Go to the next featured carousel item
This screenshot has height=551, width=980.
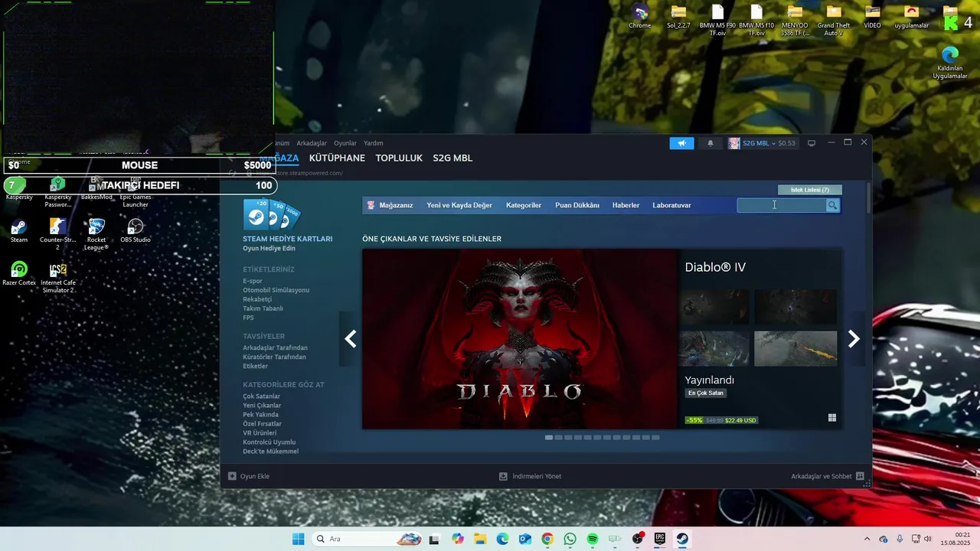854,339
